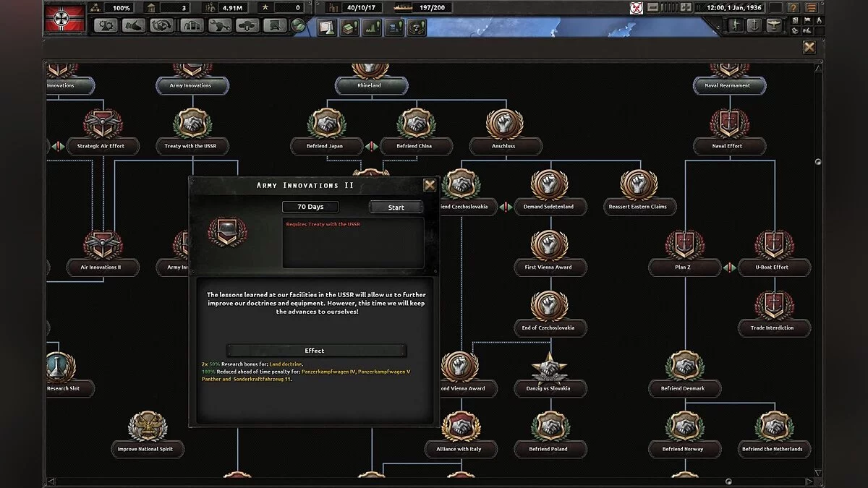868x488 pixels.
Task: Adjust the game speed bar
Action: (670, 8)
